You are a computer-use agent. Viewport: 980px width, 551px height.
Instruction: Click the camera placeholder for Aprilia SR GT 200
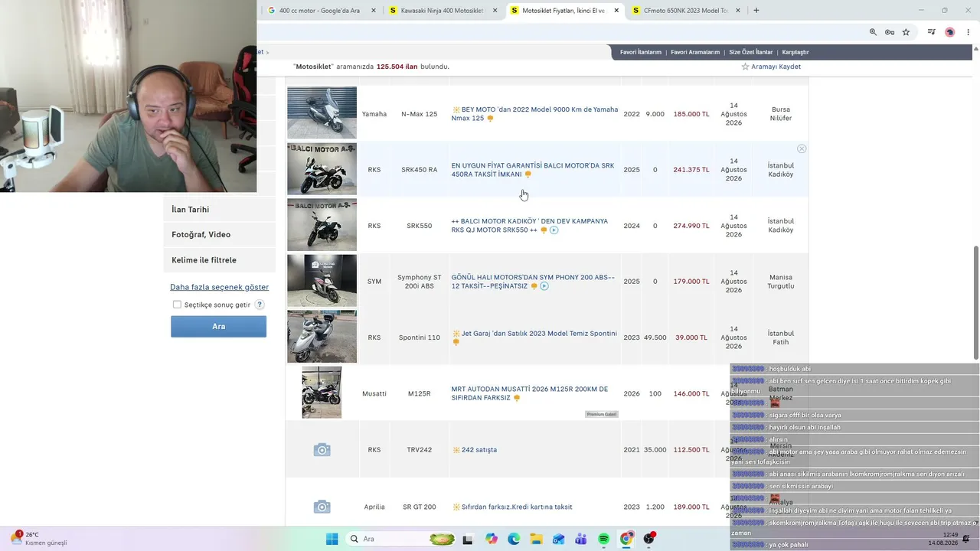[322, 507]
